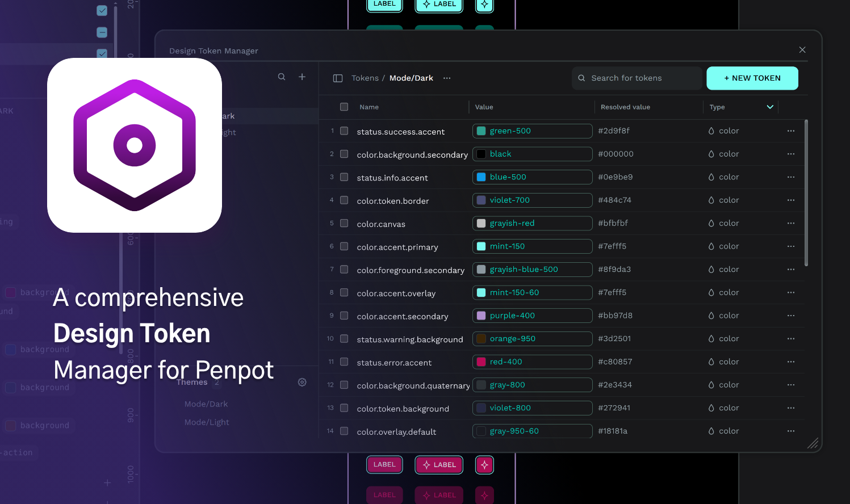Click the resolved value #c80857
The width and height of the screenshot is (850, 504).
pyautogui.click(x=615, y=362)
